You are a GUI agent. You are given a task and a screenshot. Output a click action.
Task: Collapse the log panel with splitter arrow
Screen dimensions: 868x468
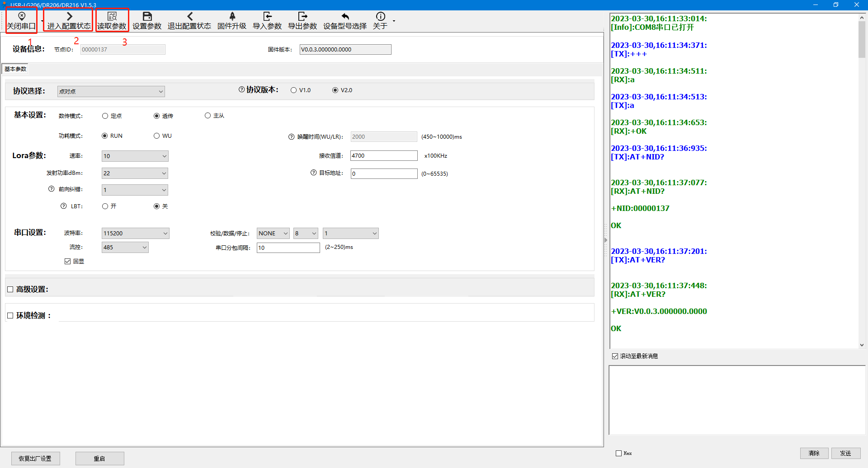coord(606,240)
